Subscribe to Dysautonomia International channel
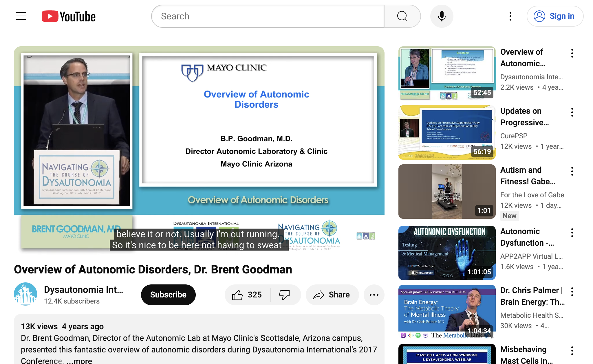This screenshot has height=364, width=593. (168, 295)
